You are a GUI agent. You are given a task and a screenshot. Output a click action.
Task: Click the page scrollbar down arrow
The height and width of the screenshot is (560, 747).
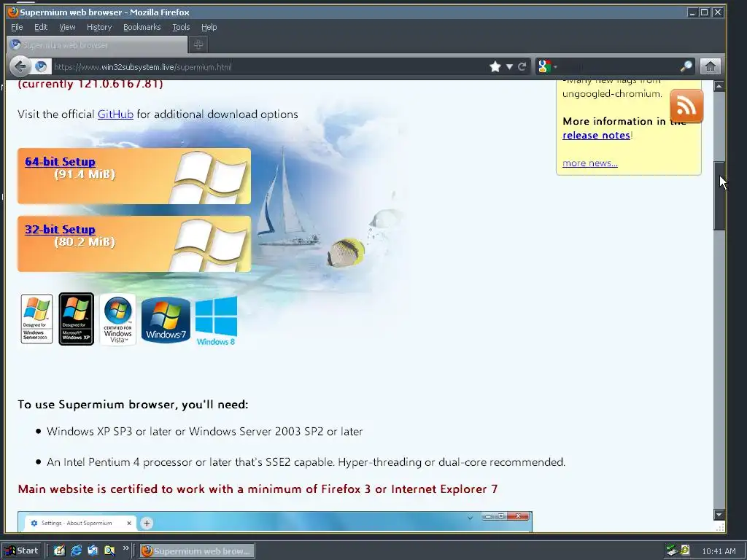pyautogui.click(x=719, y=515)
